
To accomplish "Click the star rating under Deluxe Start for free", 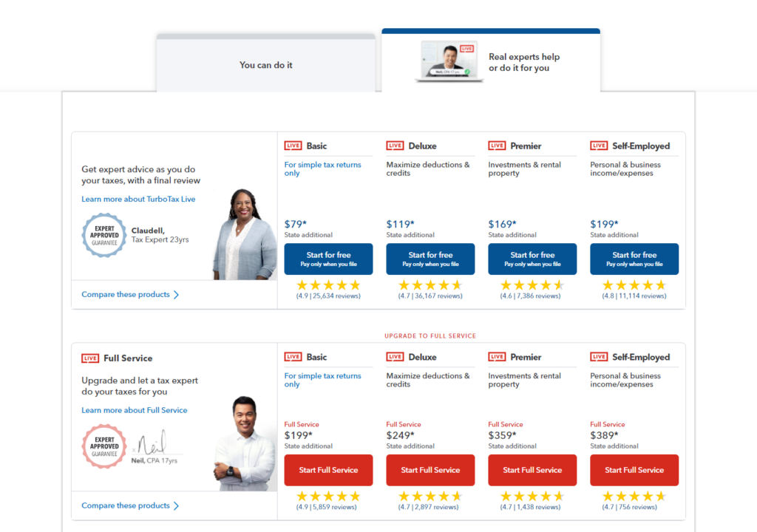I will [x=430, y=285].
